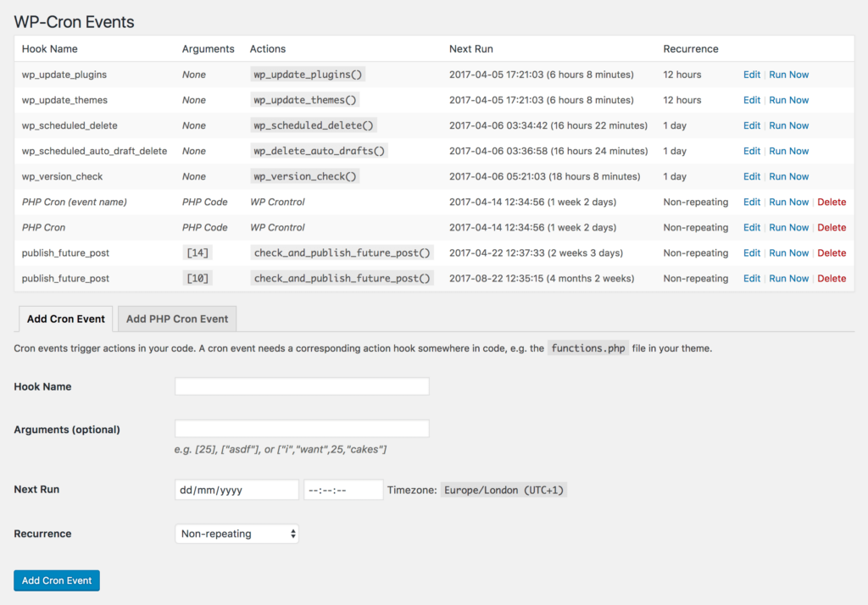Run the wp_scheduled_delete event now
Viewport: 868px width, 605px height.
point(788,125)
